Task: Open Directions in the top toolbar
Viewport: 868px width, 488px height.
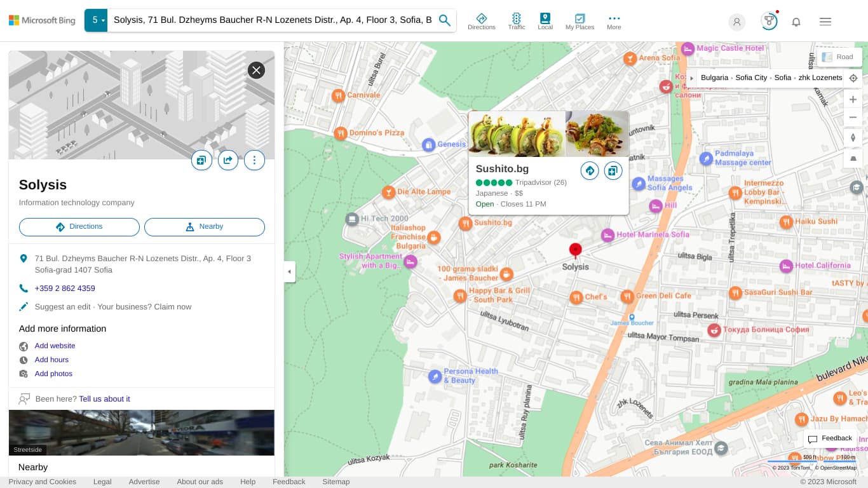Action: click(482, 22)
